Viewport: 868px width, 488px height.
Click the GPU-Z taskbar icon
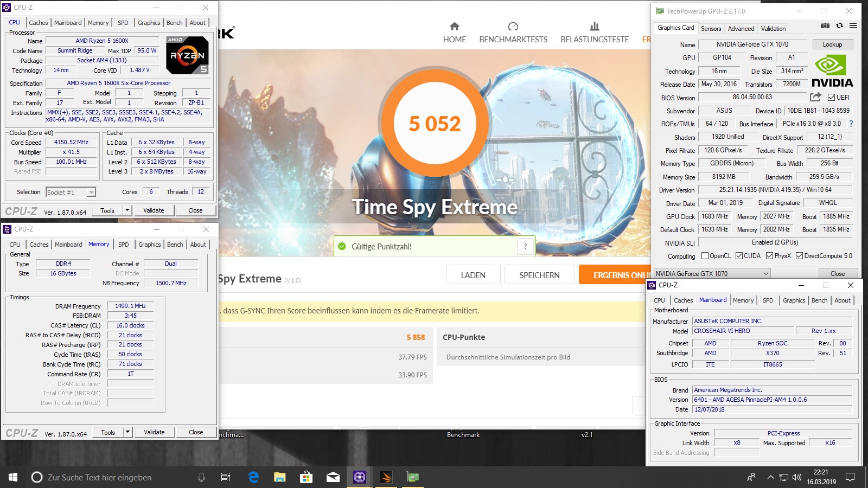pos(412,477)
